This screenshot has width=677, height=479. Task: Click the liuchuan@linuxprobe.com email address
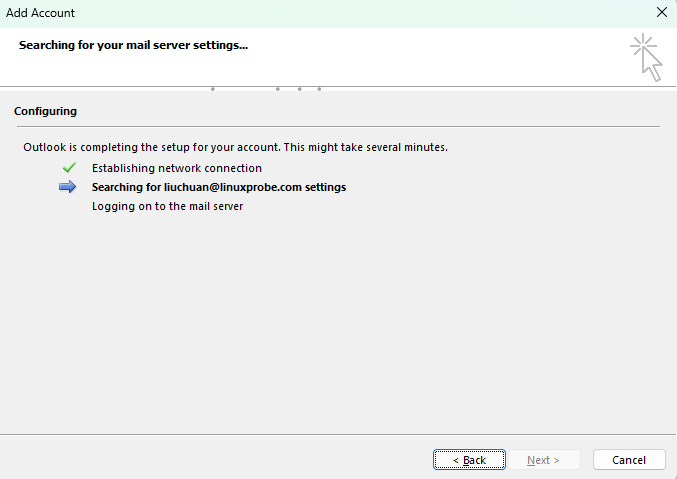tap(232, 187)
